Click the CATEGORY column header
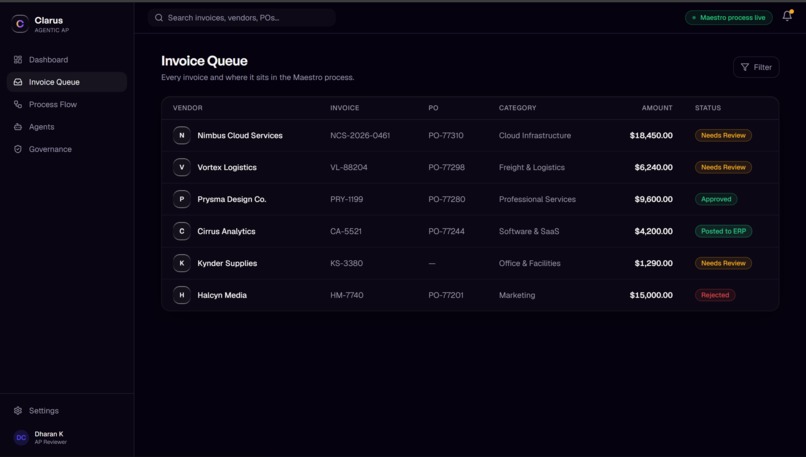 pyautogui.click(x=517, y=108)
